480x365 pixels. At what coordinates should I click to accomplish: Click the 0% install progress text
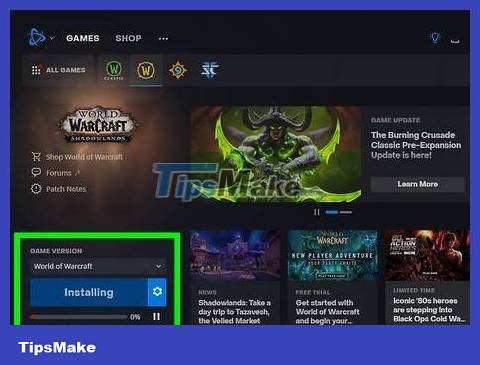point(135,317)
